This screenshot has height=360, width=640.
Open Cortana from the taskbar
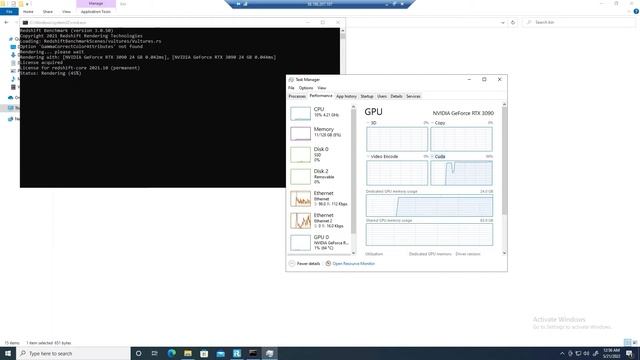pos(138,353)
